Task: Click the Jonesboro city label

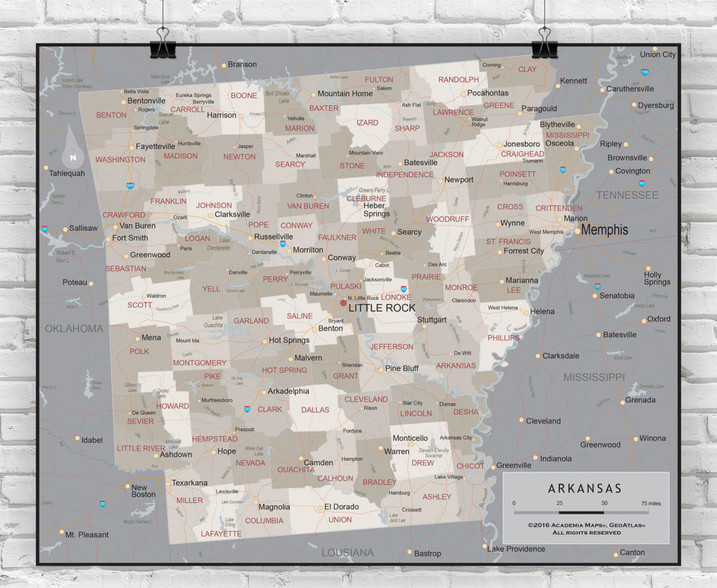Action: pos(521,144)
